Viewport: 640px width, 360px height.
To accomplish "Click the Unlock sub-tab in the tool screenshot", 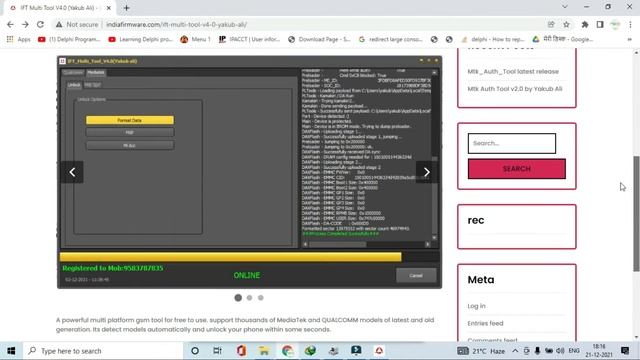I will coord(74,85).
